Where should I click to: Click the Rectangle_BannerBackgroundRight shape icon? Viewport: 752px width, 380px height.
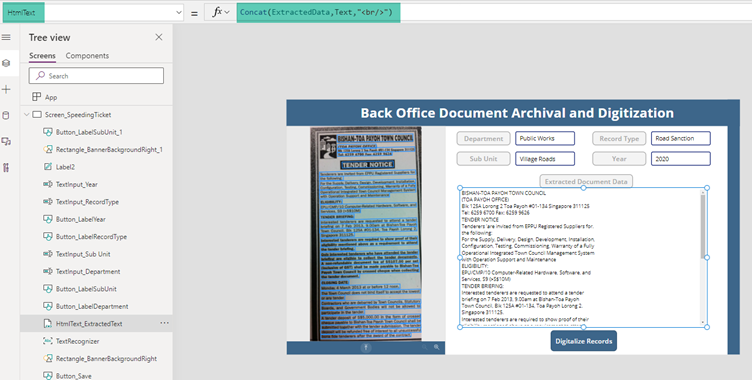47,358
